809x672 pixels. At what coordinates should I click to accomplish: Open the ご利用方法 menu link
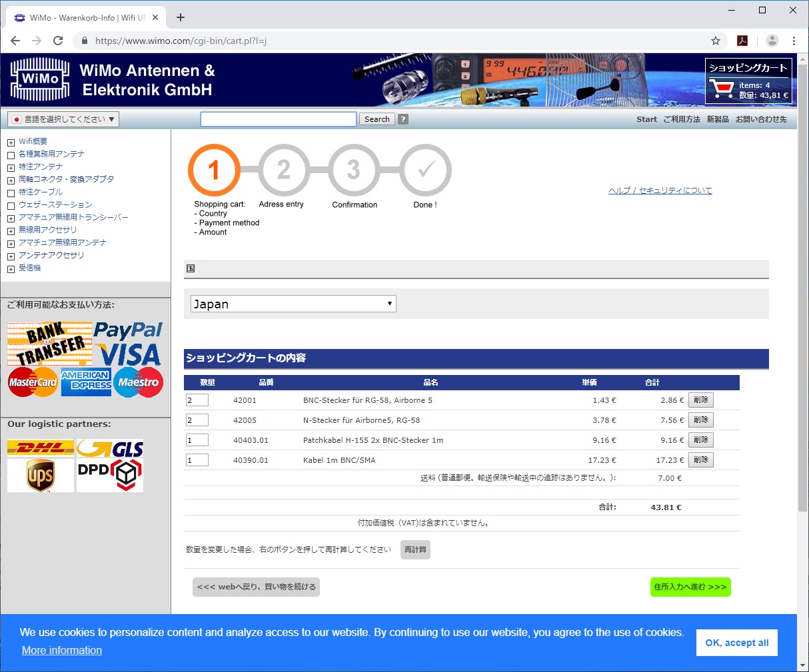coord(682,119)
